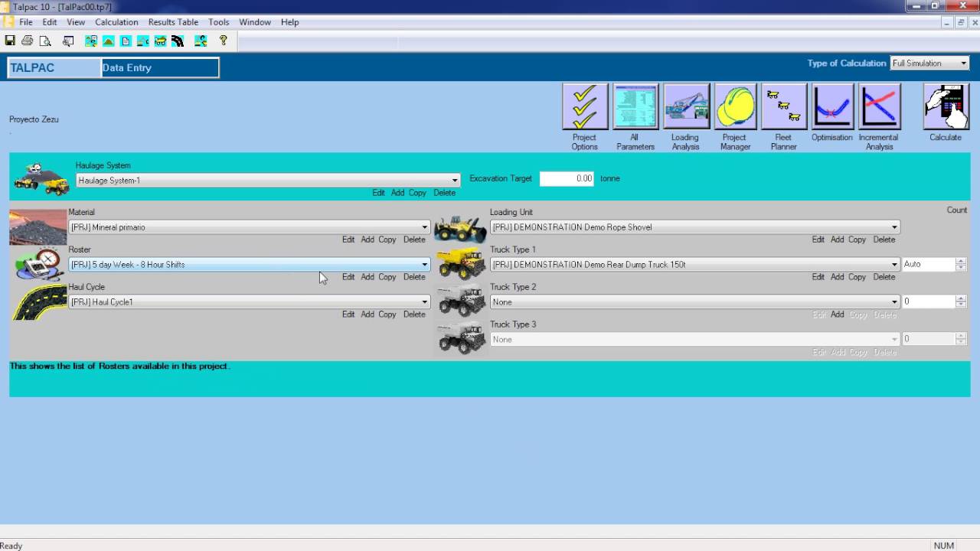Click Add under the Haul Cycle dropdown
The height and width of the screenshot is (551, 980).
pyautogui.click(x=367, y=315)
